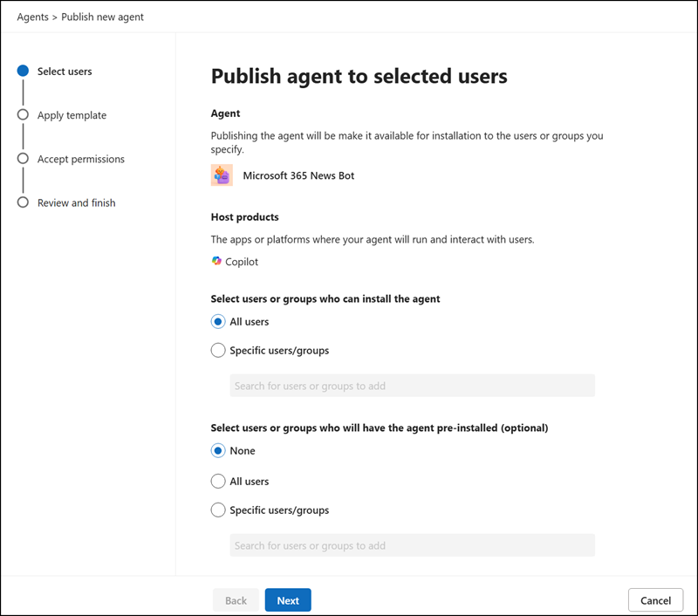This screenshot has height=616, width=698.
Task: Select Specific users/groups under who can install
Action: [218, 350]
